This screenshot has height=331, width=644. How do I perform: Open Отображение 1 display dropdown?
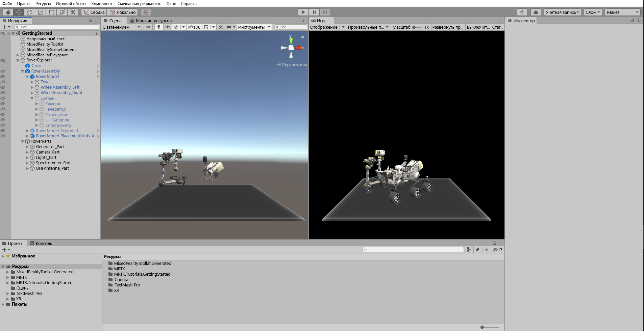327,27
